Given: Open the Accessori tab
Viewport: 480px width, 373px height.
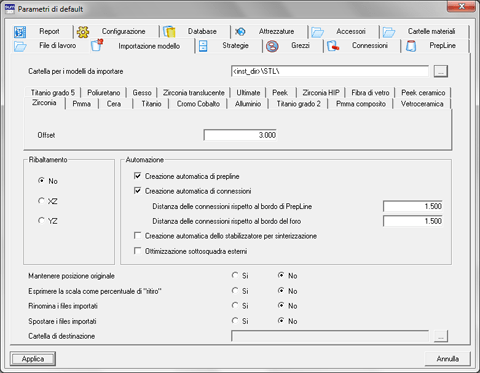Looking at the screenshot, I should 344,31.
